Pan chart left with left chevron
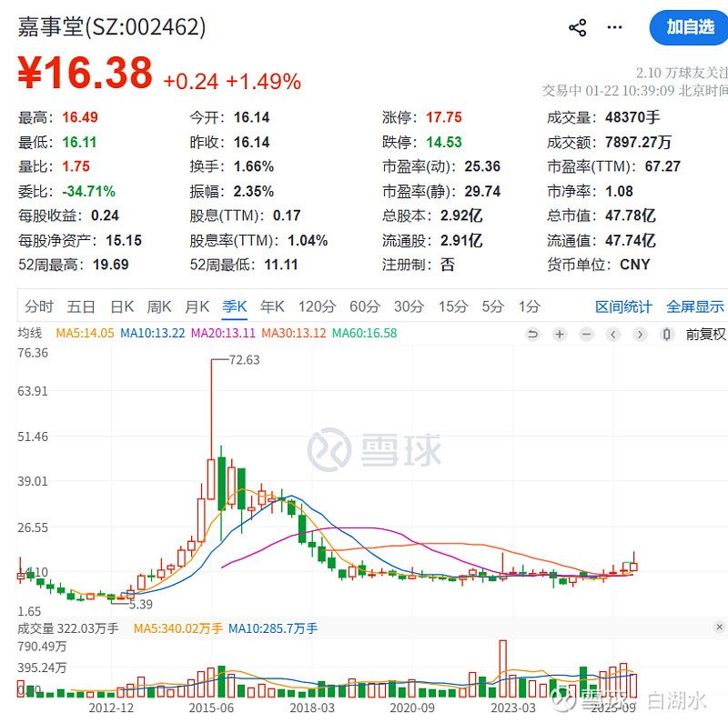This screenshot has height=723, width=728. [613, 334]
